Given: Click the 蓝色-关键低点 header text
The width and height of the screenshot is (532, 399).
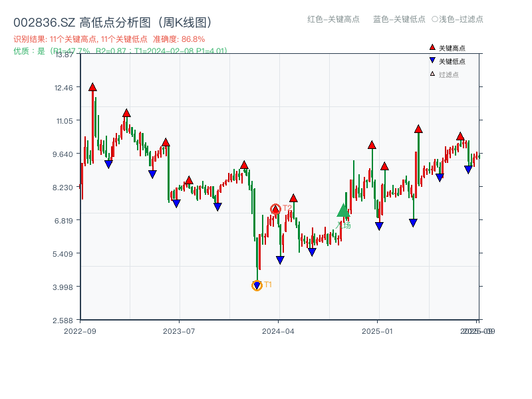Looking at the screenshot, I should click(399, 19).
